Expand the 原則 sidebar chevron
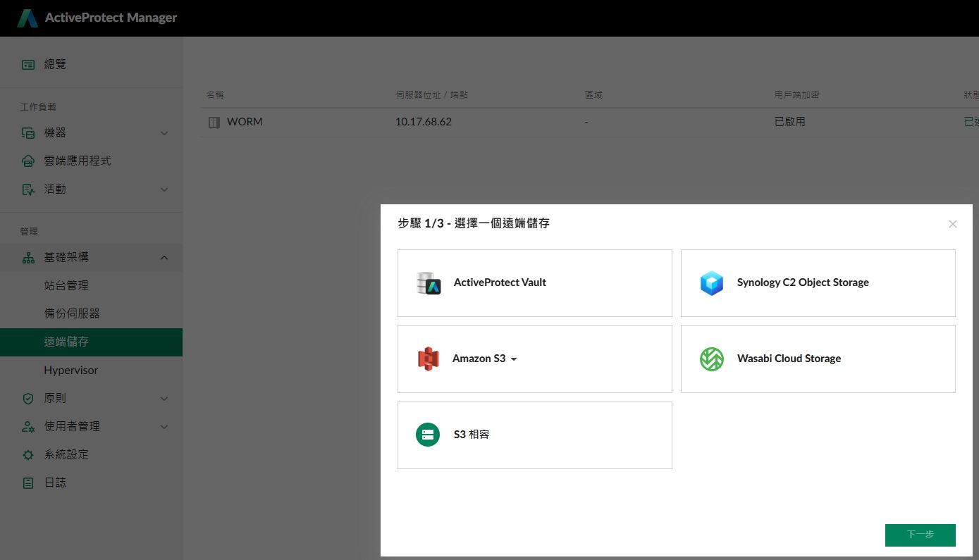979x560 pixels. pyautogui.click(x=164, y=399)
